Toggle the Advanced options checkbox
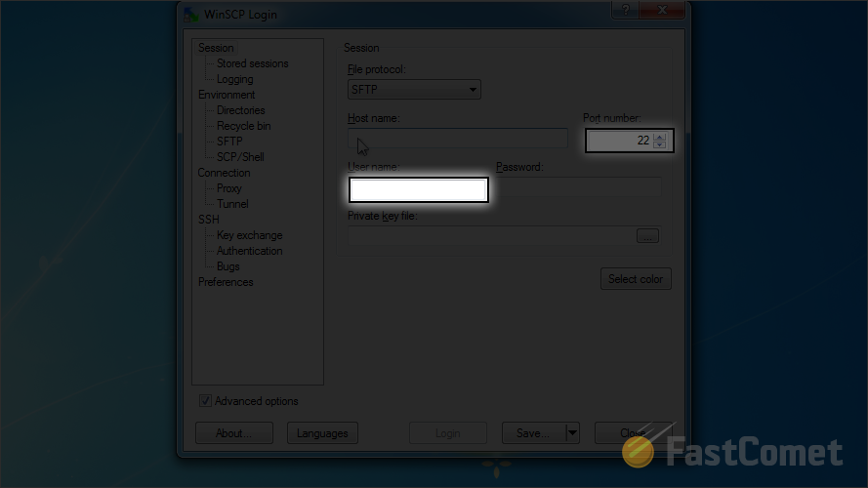This screenshot has height=488, width=868. [x=205, y=401]
